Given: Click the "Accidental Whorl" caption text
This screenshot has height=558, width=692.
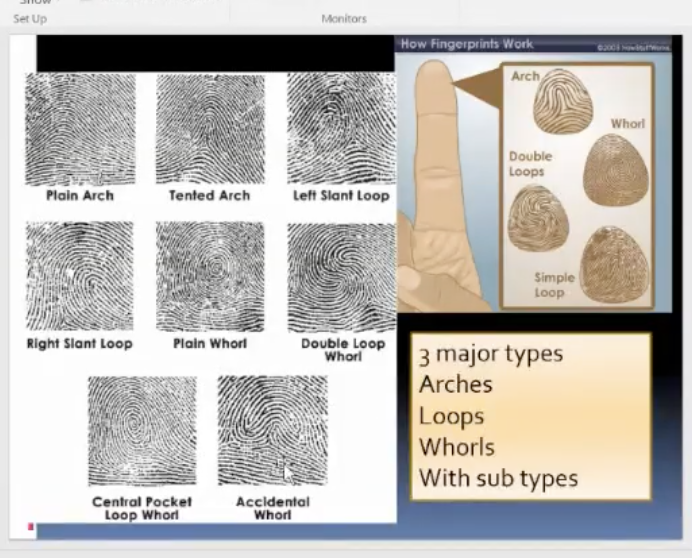Looking at the screenshot, I should 273,508.
